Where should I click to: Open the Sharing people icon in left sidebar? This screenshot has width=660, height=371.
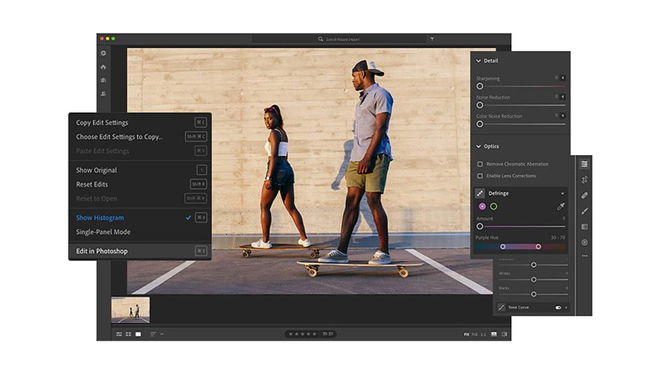pos(104,93)
